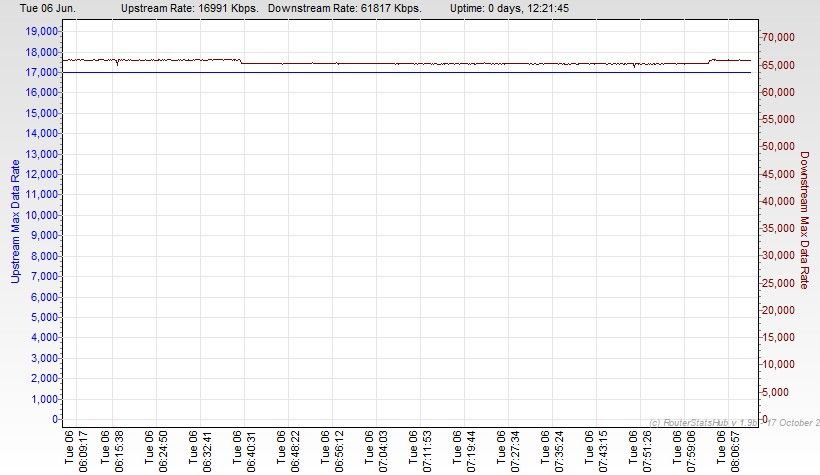The height and width of the screenshot is (475, 820).
Task: Click the 10,000 upstream axis label
Action: coord(41,215)
